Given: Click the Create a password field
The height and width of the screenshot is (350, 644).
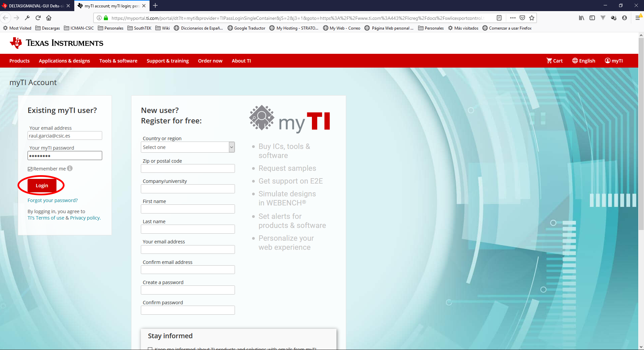Looking at the screenshot, I should (x=188, y=290).
